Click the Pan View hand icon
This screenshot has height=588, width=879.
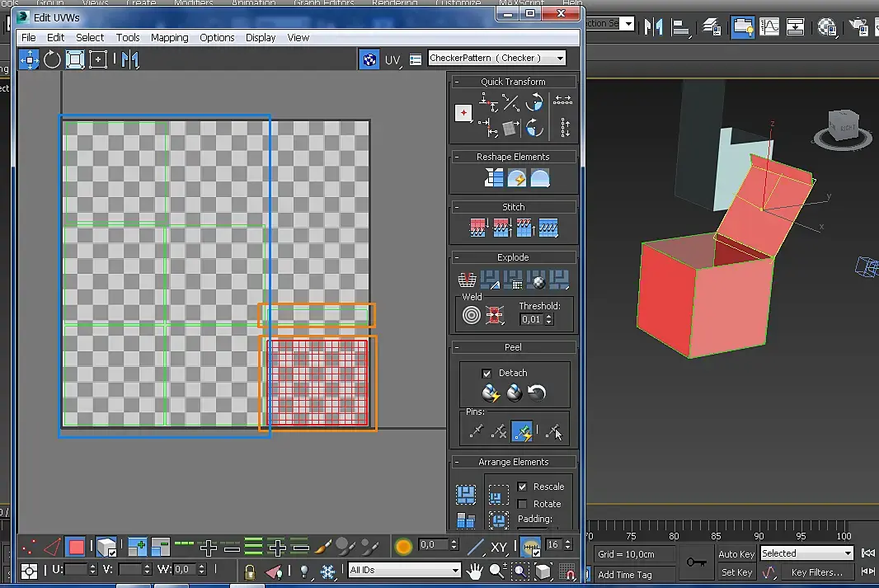[475, 571]
